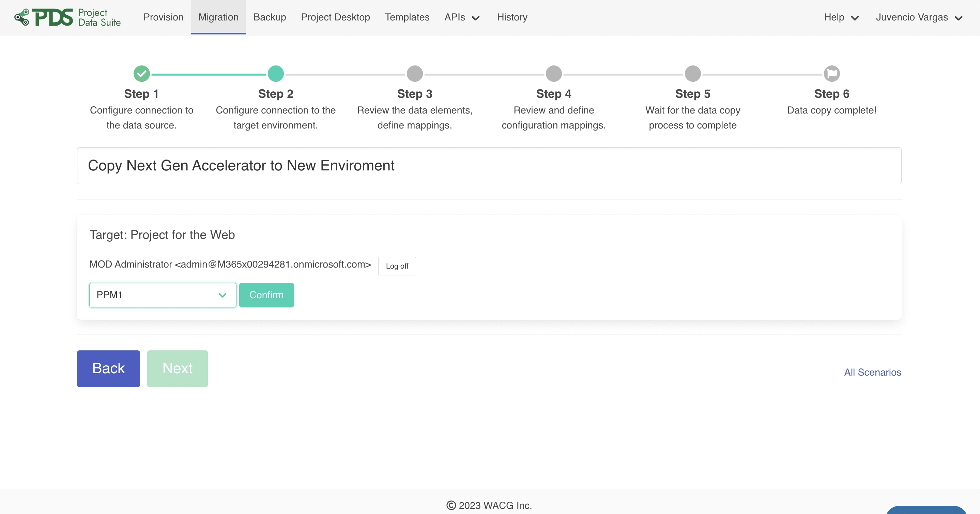This screenshot has width=980, height=514.
Task: Click the Step 5 gray circle indicator
Action: click(x=692, y=73)
